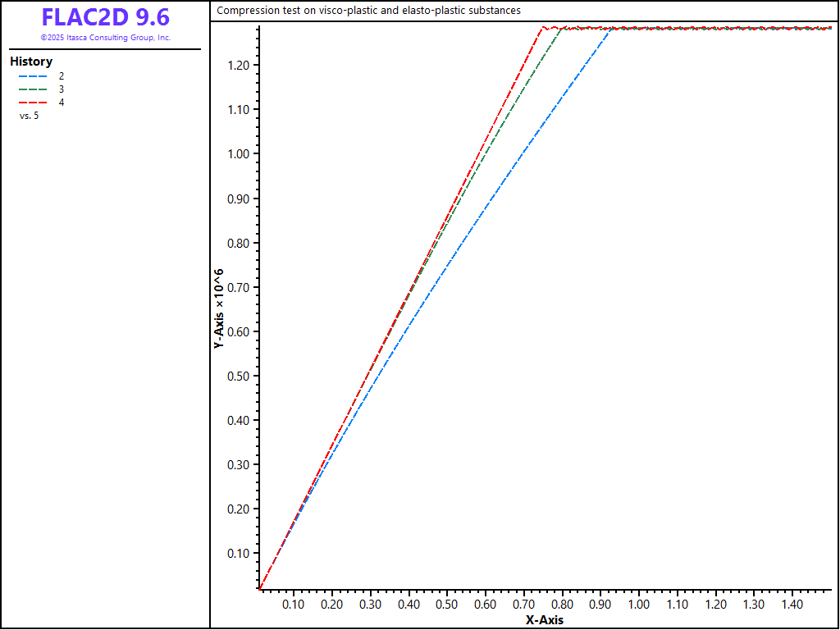Image resolution: width=840 pixels, height=630 pixels.
Task: Click the 0.70 tick on the X axis
Action: (523, 605)
